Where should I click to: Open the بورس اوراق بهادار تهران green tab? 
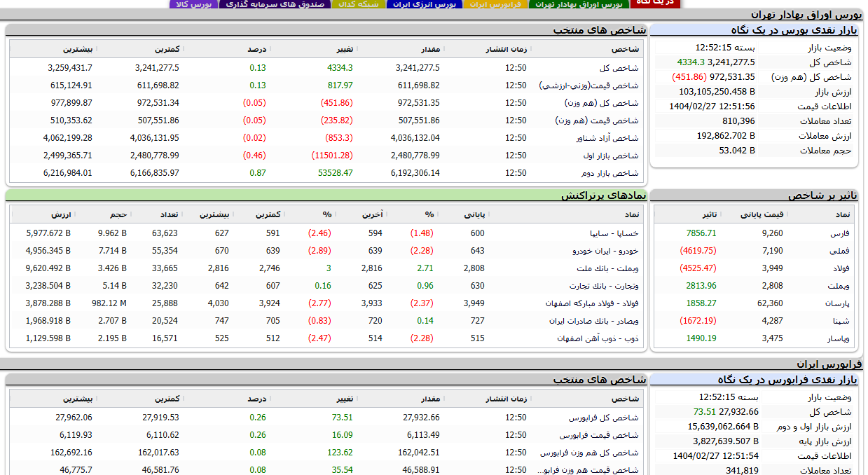point(578,4)
